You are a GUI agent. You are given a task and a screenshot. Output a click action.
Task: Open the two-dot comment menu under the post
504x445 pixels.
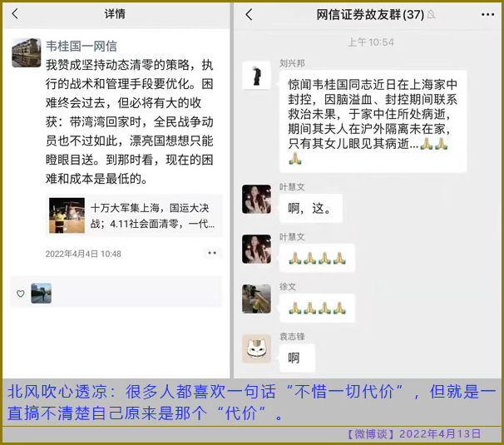tap(212, 253)
